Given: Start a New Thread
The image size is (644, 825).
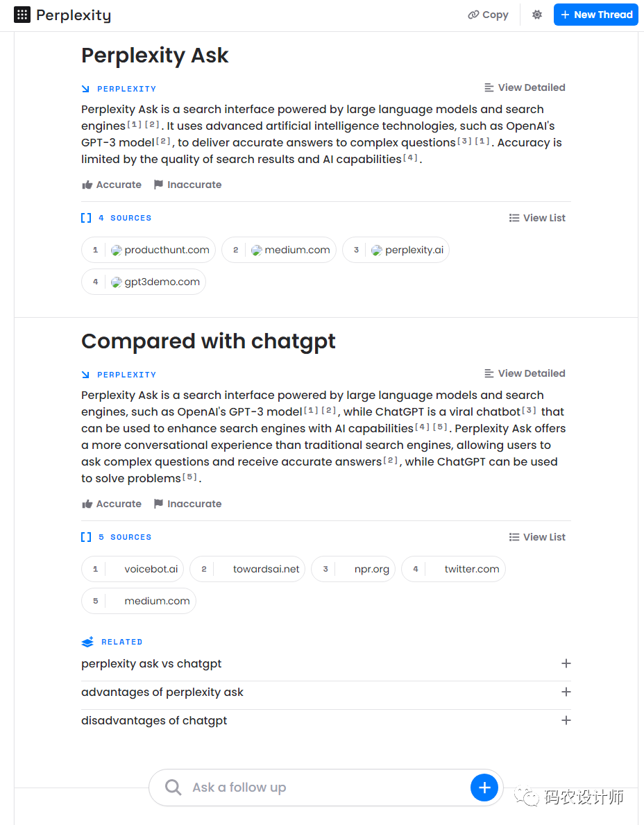Looking at the screenshot, I should [x=595, y=15].
